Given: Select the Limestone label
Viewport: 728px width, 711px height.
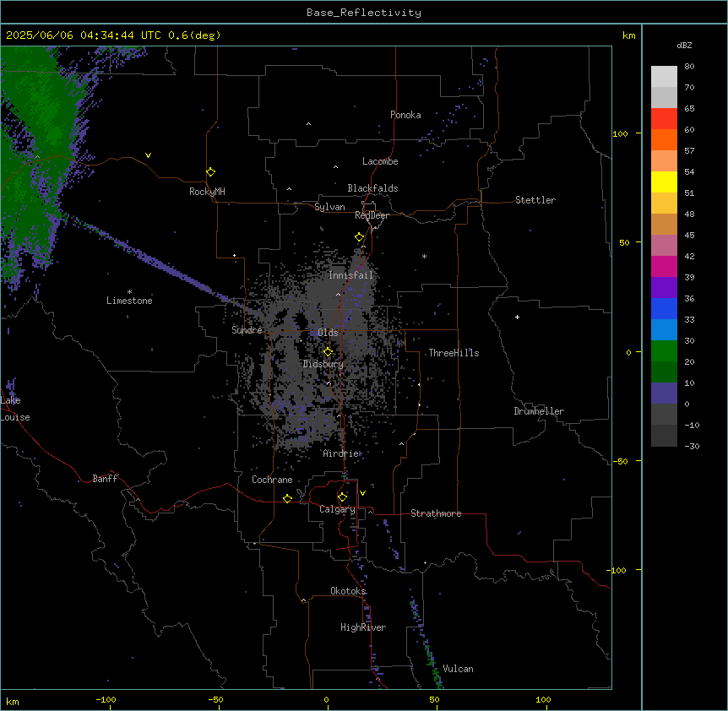Looking at the screenshot, I should pyautogui.click(x=129, y=301).
